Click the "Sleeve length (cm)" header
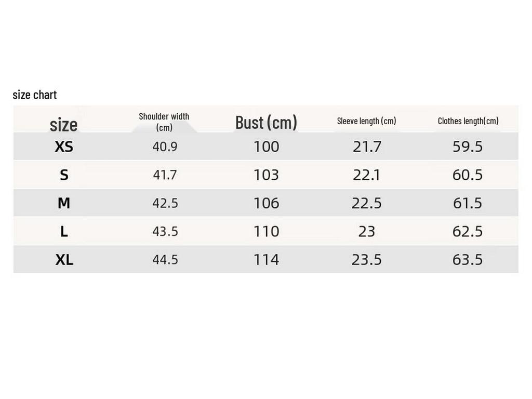This screenshot has height=399, width=532. (x=366, y=121)
